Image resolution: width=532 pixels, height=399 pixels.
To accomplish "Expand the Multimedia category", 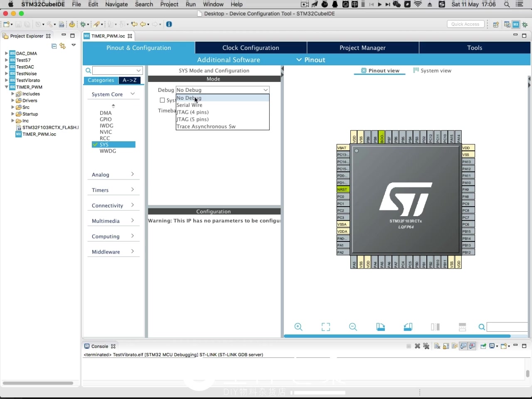I will coord(113,221).
